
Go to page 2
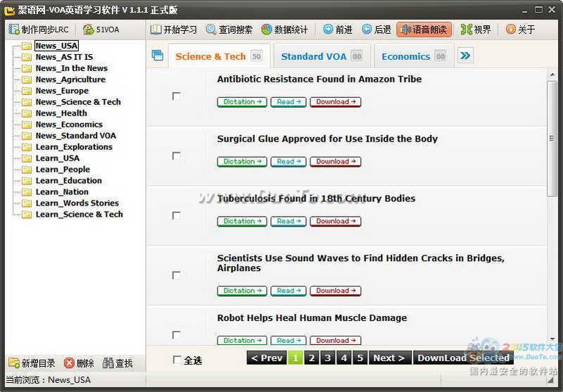312,358
